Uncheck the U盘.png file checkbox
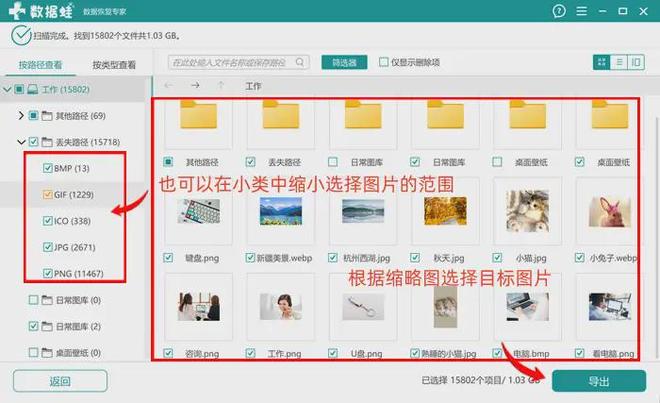Screen dimensions: 660x403 click(333, 353)
